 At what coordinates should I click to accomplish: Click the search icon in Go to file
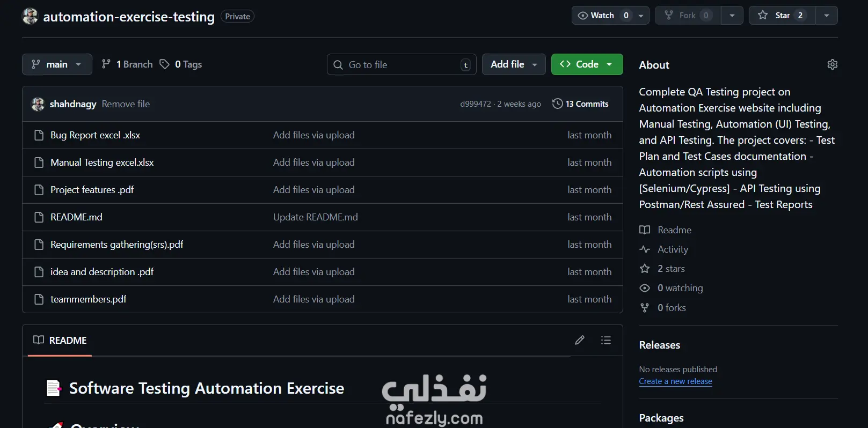coord(338,65)
